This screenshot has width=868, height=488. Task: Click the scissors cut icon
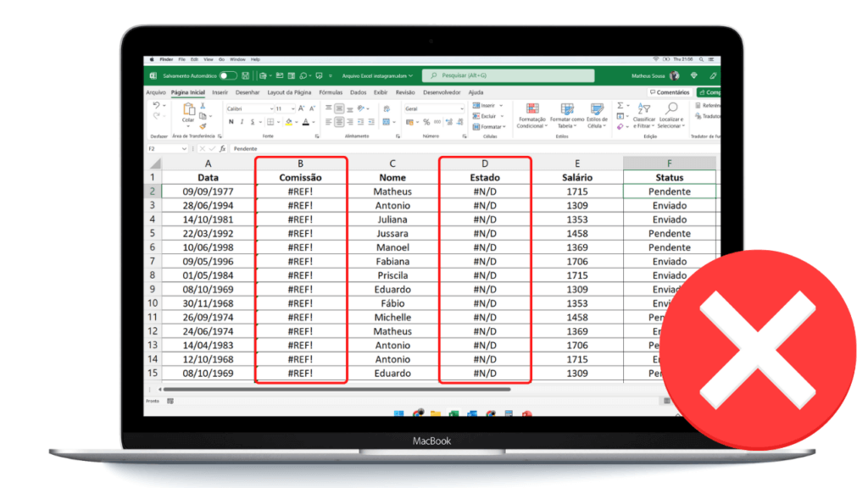203,106
